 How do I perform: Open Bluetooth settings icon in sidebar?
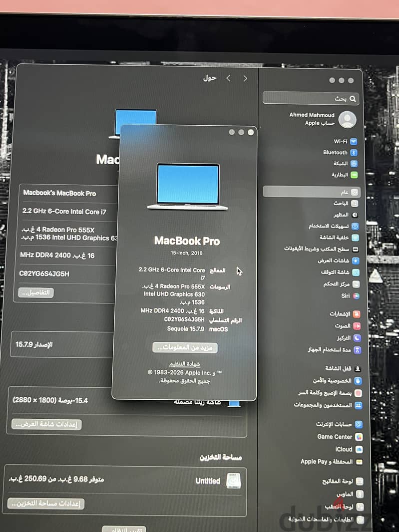coord(354,153)
